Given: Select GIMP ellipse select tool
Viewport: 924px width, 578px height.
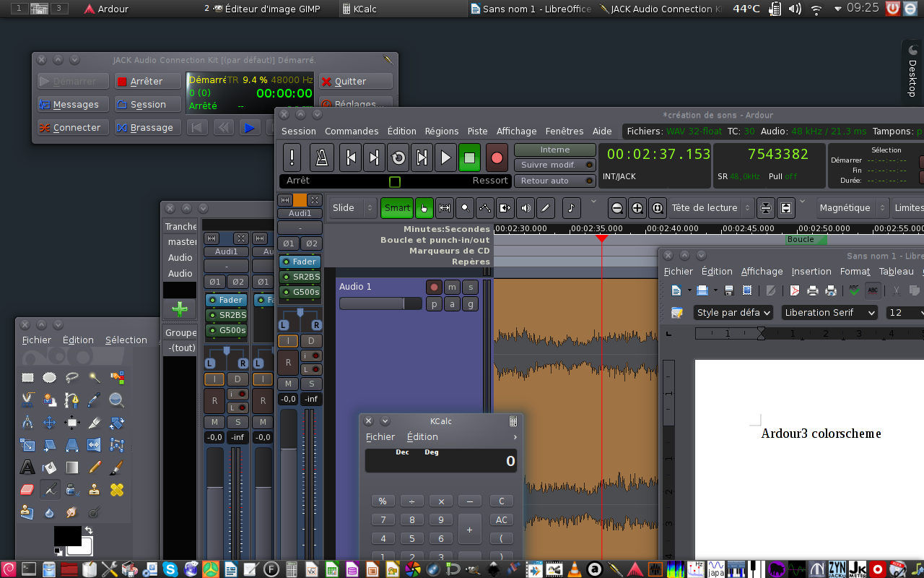Looking at the screenshot, I should click(50, 377).
